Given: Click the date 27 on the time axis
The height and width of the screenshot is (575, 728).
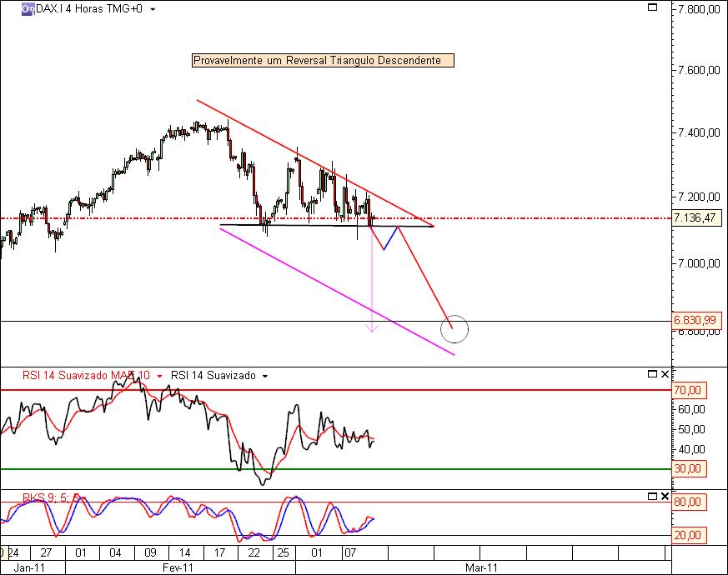Looking at the screenshot, I should point(46,552).
